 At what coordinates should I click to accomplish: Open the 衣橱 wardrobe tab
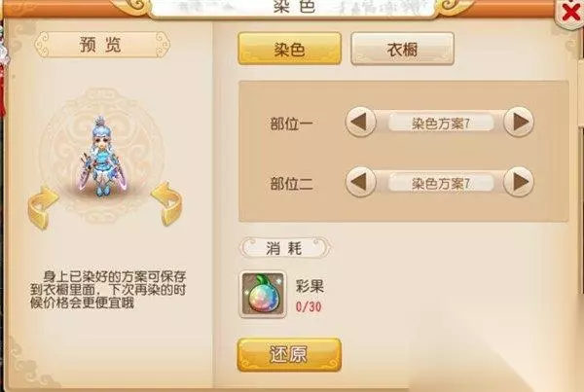tap(402, 49)
